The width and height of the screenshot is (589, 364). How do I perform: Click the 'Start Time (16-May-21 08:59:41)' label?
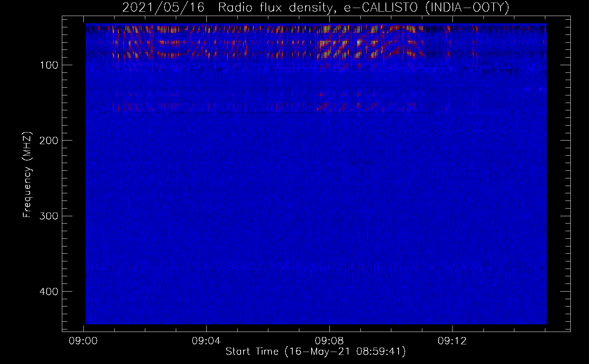point(316,352)
